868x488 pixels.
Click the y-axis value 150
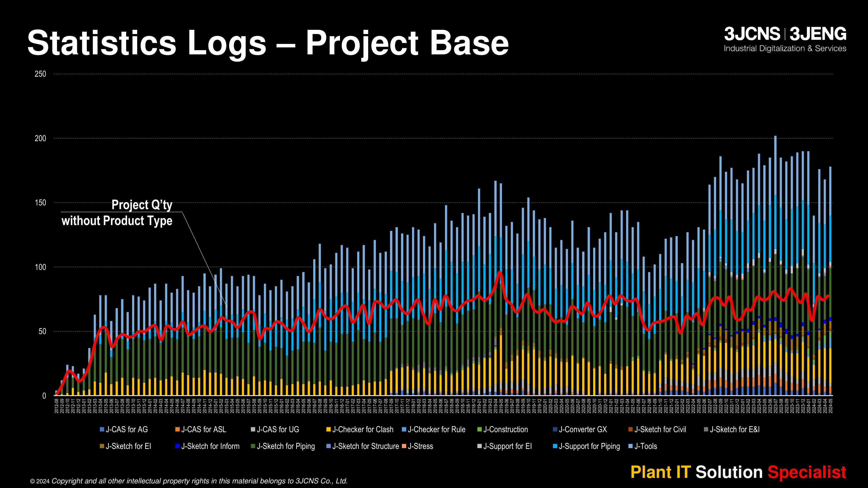tap(41, 203)
